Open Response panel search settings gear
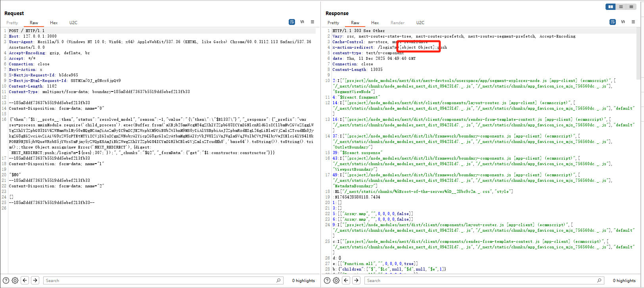Screen dimensions: 644x288 pyautogui.click(x=336, y=280)
